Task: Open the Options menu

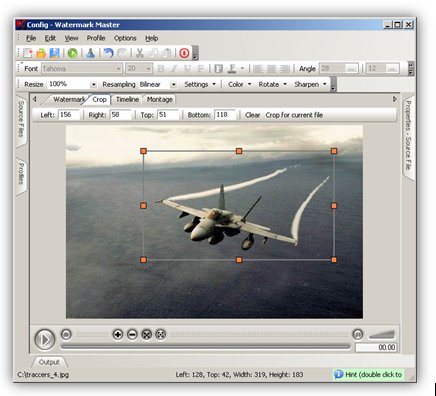Action: point(125,38)
